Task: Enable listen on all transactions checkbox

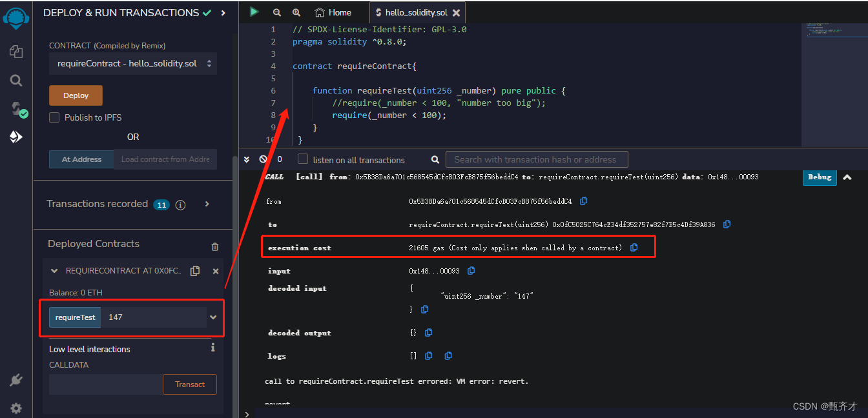Action: tap(303, 159)
